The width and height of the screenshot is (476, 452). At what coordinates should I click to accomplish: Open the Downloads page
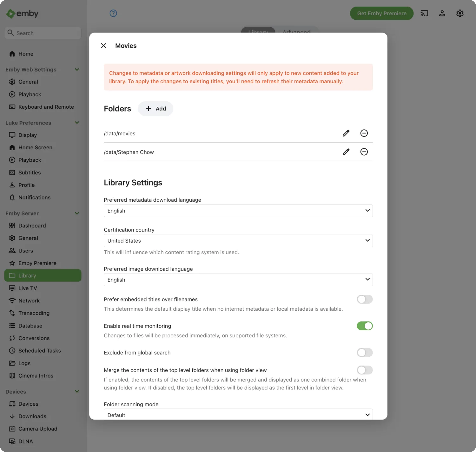[43, 416]
